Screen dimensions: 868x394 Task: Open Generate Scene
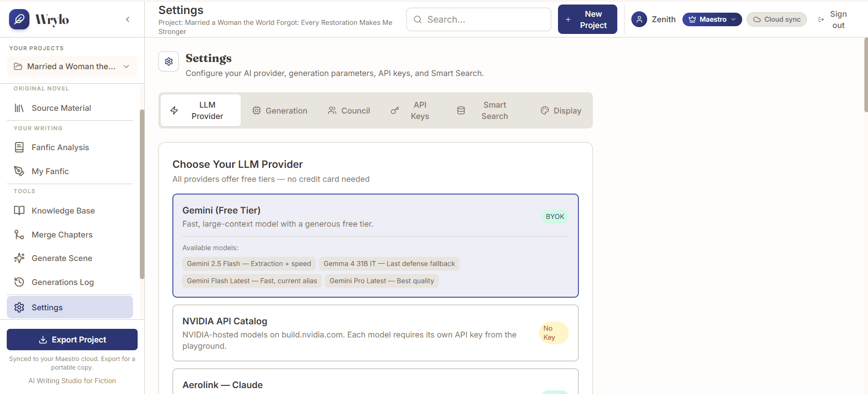coord(70,258)
